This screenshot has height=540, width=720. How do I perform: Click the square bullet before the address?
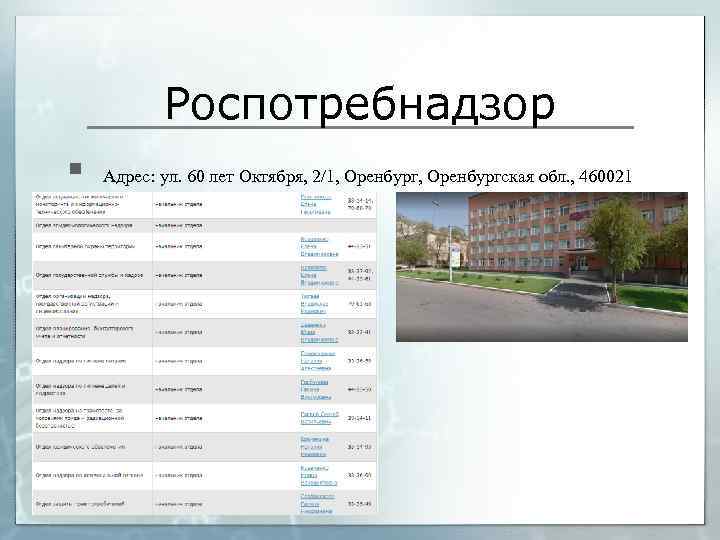(x=76, y=169)
